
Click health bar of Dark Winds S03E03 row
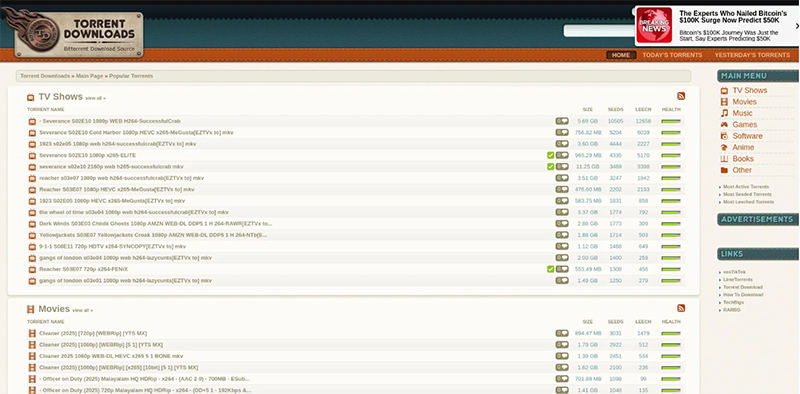pyautogui.click(x=671, y=224)
